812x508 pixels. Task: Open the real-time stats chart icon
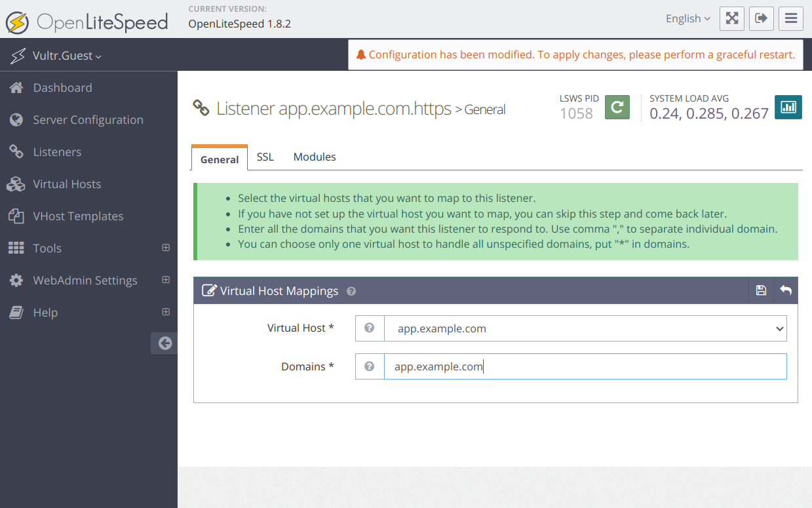pyautogui.click(x=788, y=107)
